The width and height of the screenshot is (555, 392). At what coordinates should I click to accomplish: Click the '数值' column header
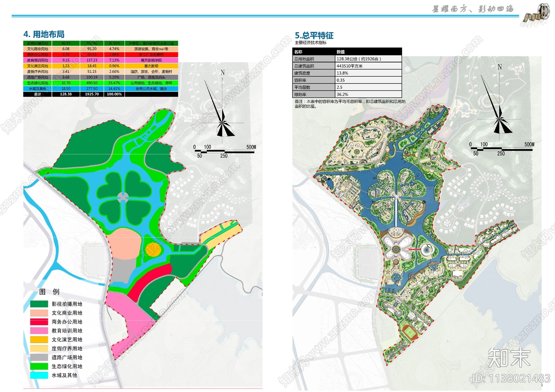[341, 52]
